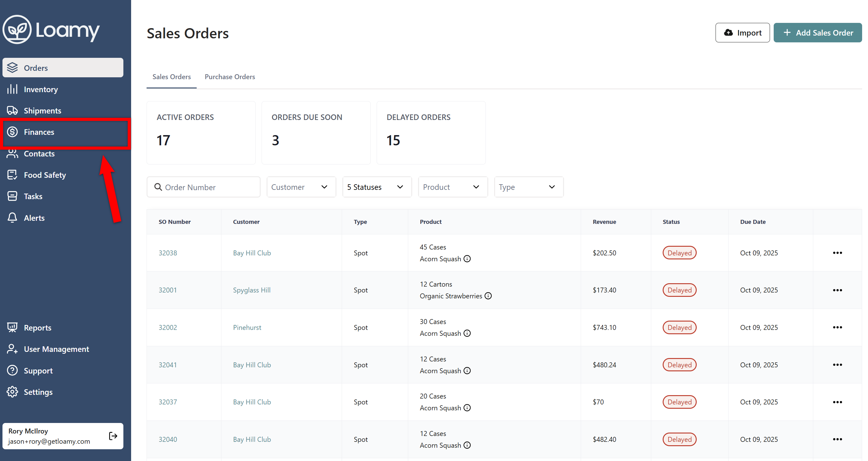Open the Type filter dropdown

tap(528, 187)
